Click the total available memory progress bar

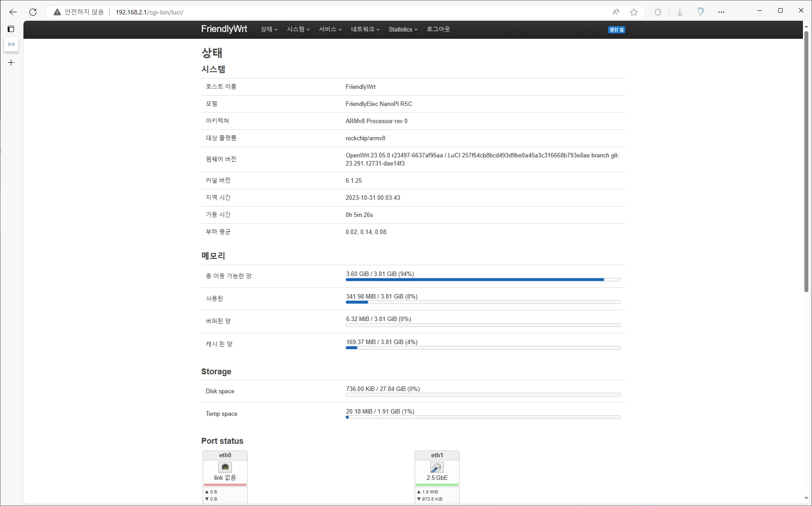point(483,280)
